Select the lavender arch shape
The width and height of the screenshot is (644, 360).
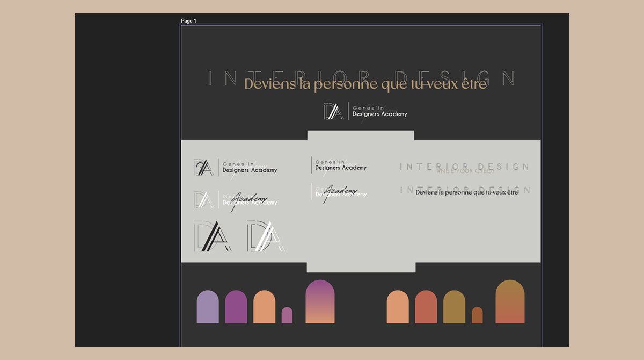click(208, 307)
